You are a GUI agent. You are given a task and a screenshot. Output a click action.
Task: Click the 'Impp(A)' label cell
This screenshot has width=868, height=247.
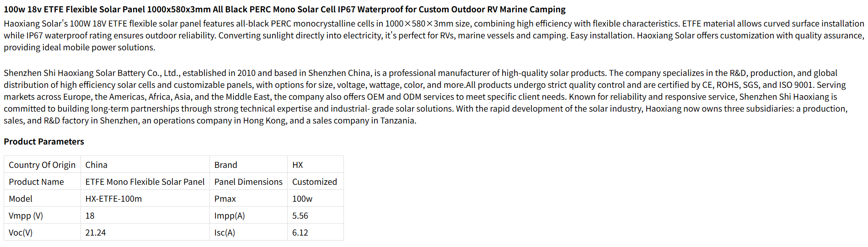(x=230, y=215)
